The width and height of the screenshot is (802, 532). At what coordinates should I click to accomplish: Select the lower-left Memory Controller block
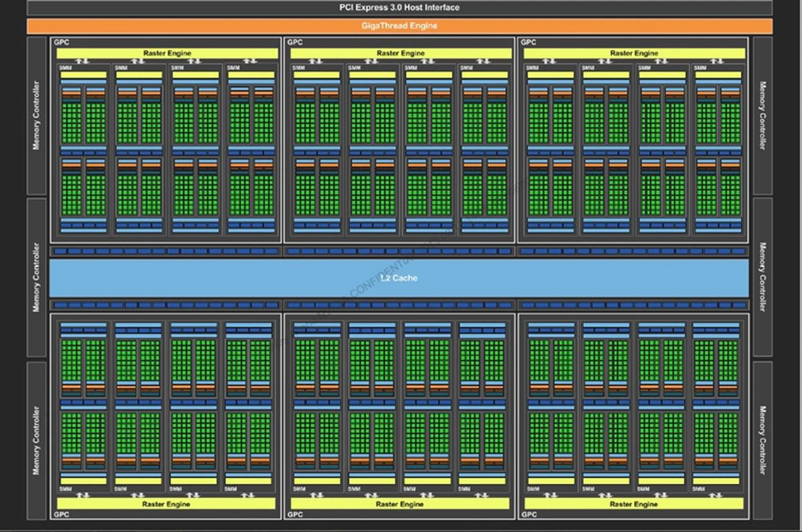(x=36, y=441)
